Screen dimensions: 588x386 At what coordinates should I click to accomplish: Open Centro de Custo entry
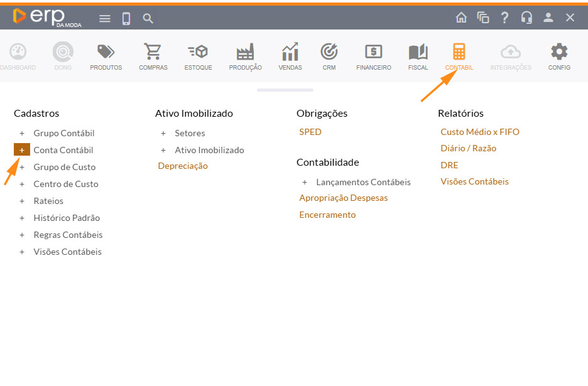tap(66, 184)
